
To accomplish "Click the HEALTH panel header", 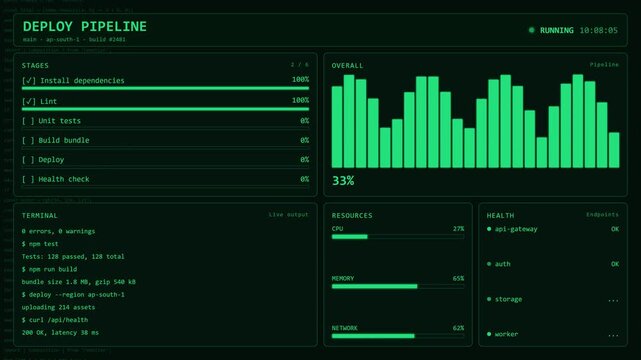I will click(x=500, y=215).
